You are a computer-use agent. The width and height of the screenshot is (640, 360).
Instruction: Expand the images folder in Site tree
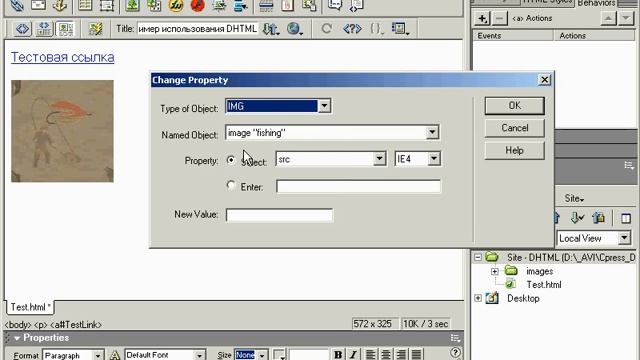[495, 271]
